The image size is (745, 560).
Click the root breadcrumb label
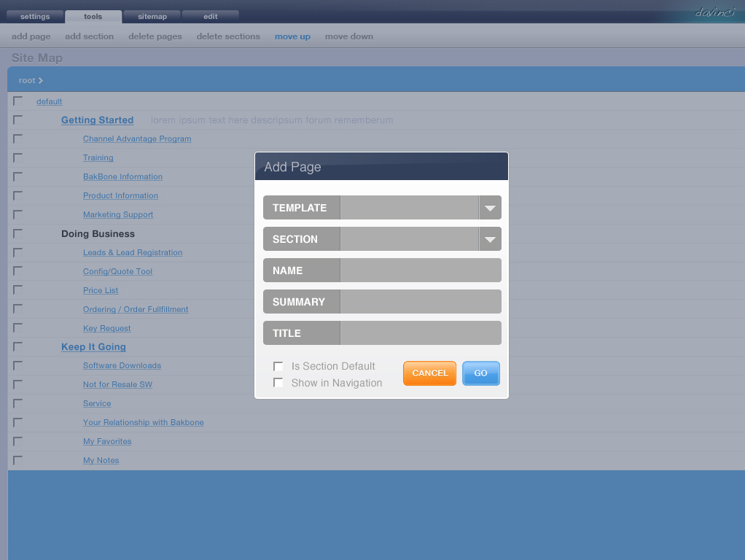point(27,80)
